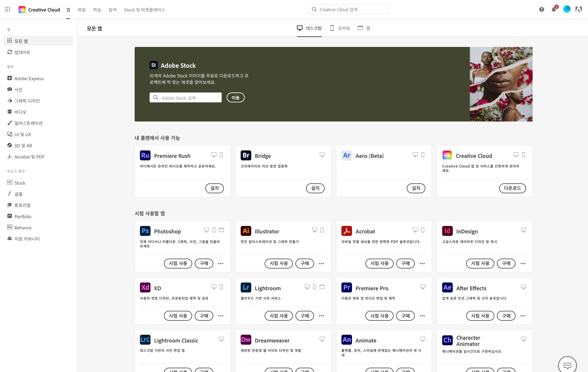Open the 학습 top menu

coord(97,10)
